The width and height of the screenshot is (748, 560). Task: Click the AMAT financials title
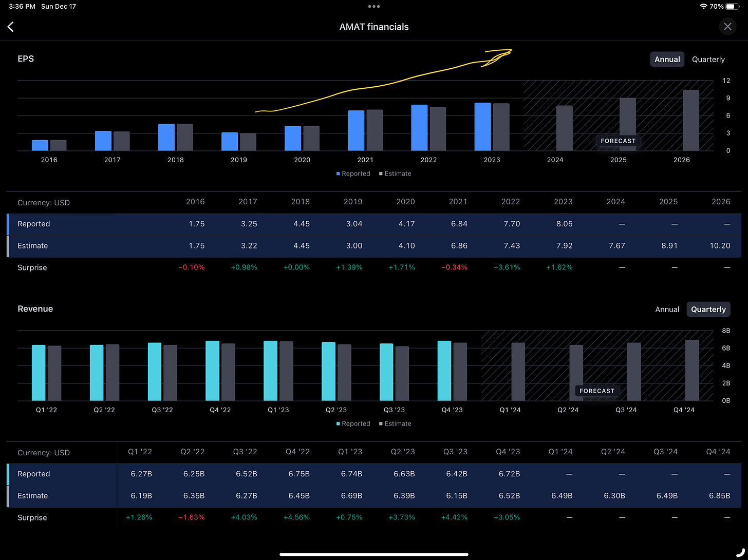tap(374, 27)
